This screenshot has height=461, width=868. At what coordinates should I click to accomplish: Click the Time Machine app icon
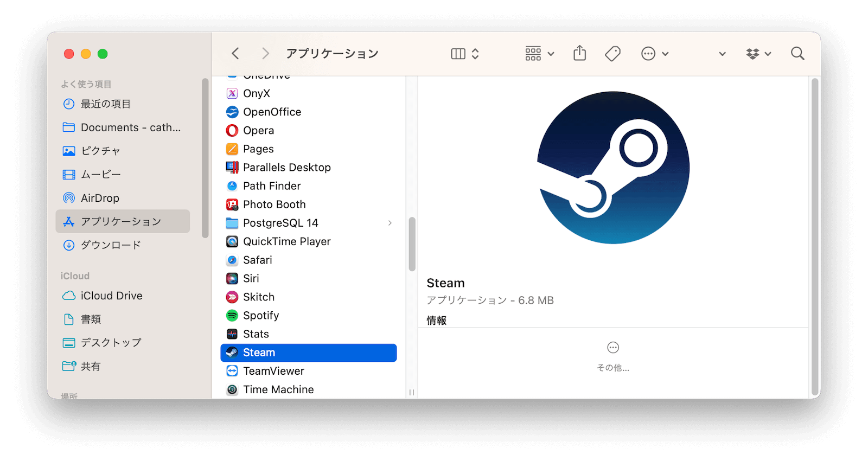point(232,389)
